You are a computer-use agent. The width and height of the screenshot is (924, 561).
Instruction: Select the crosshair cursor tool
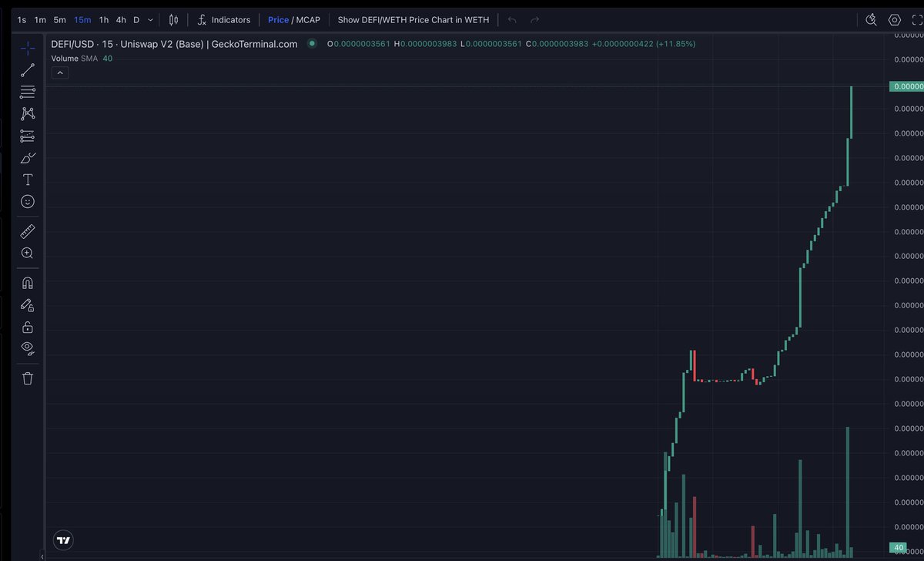tap(28, 48)
